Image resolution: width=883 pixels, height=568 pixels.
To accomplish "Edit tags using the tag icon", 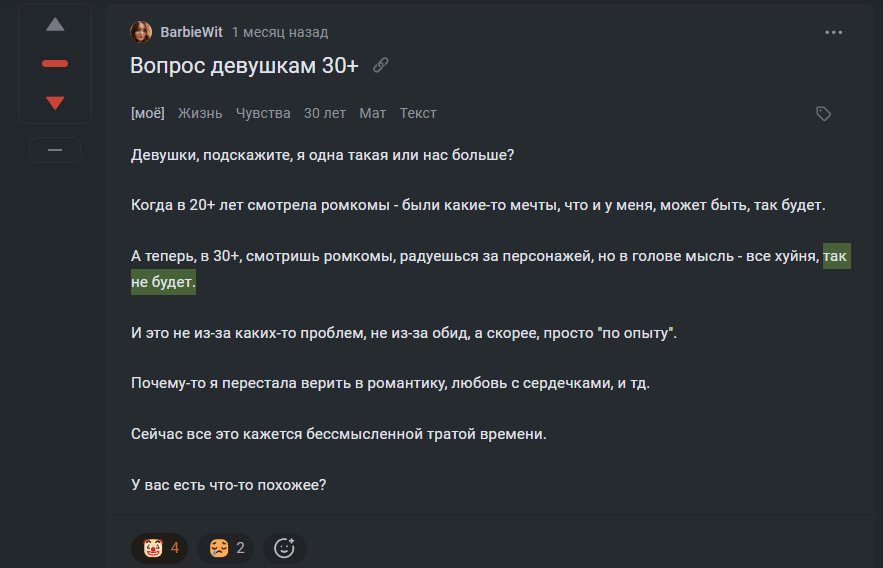I will pyautogui.click(x=823, y=114).
